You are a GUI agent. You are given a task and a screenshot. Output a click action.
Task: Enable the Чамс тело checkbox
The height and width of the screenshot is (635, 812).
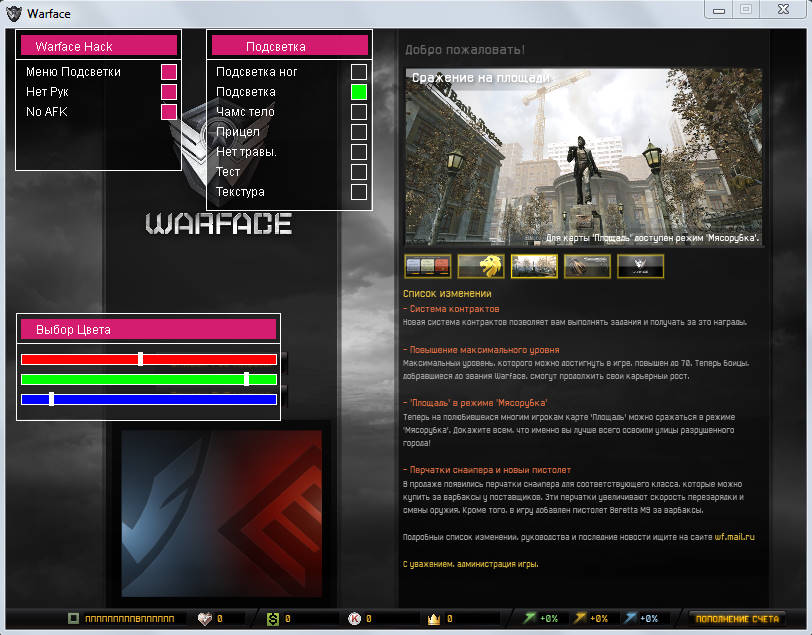359,112
